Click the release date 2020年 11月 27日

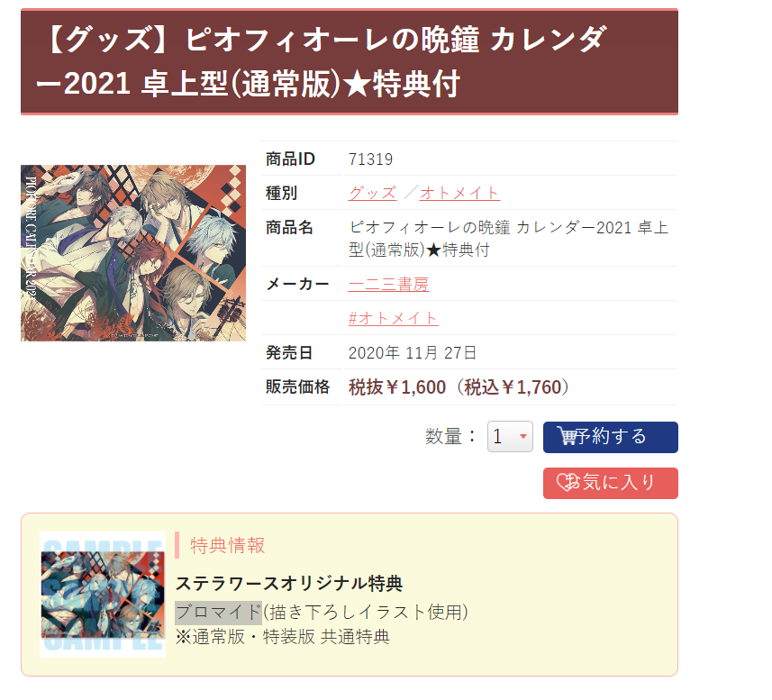(x=412, y=352)
